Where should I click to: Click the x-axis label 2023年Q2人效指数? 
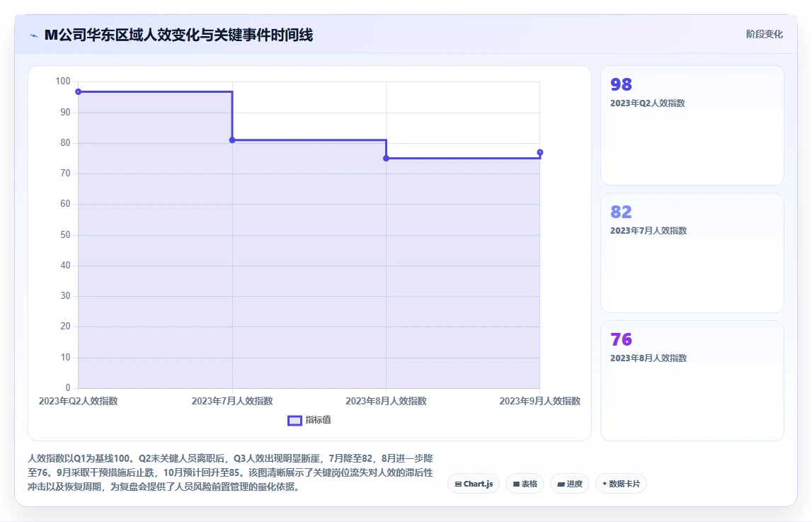pyautogui.click(x=78, y=401)
